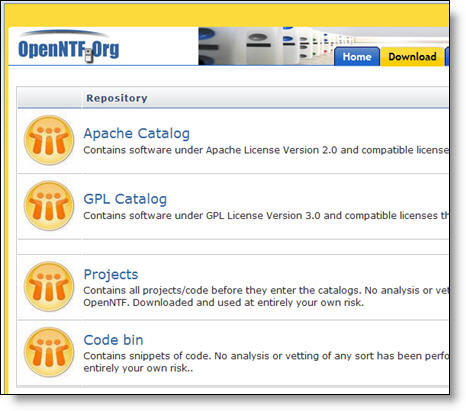Open the Projects link

(x=111, y=274)
